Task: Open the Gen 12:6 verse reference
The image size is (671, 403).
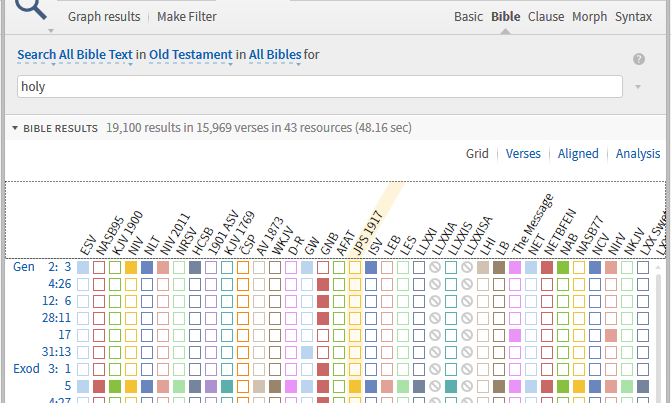Action: 56,301
